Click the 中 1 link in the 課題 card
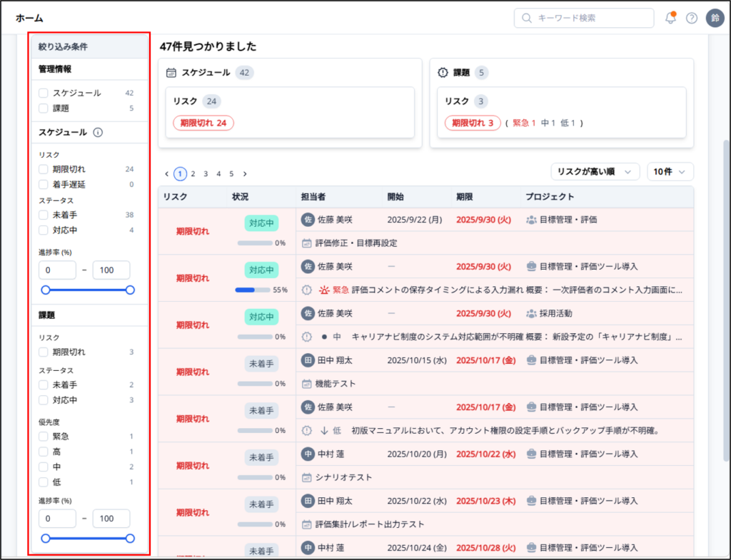This screenshot has width=731, height=560. pyautogui.click(x=548, y=123)
